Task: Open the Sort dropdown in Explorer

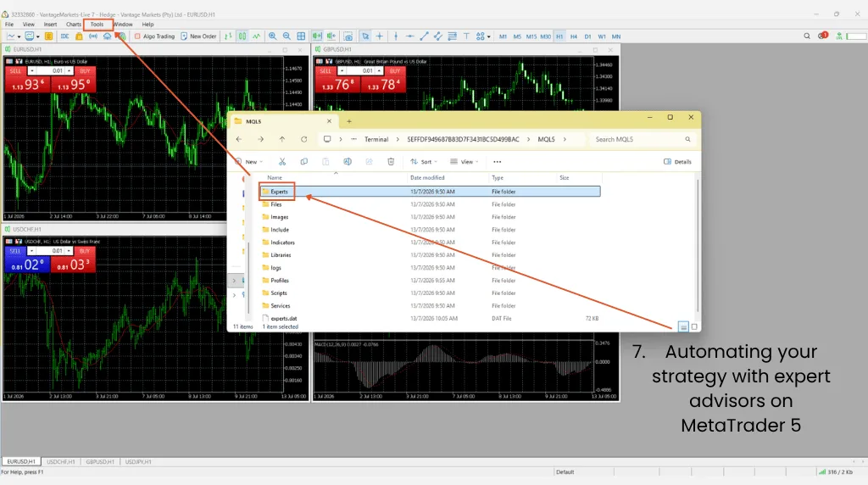Action: click(x=424, y=162)
